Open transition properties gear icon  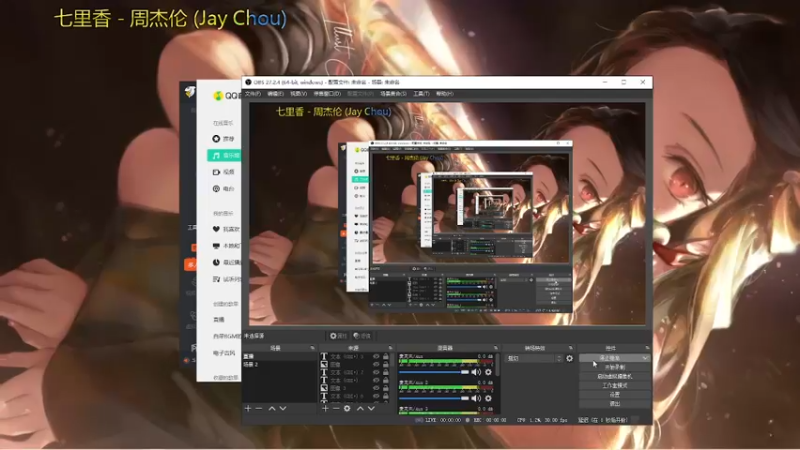(569, 358)
